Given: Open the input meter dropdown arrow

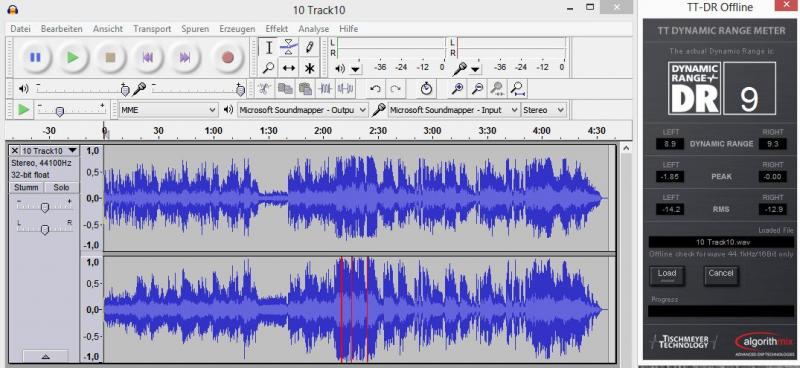Looking at the screenshot, I should pyautogui.click(x=475, y=69).
